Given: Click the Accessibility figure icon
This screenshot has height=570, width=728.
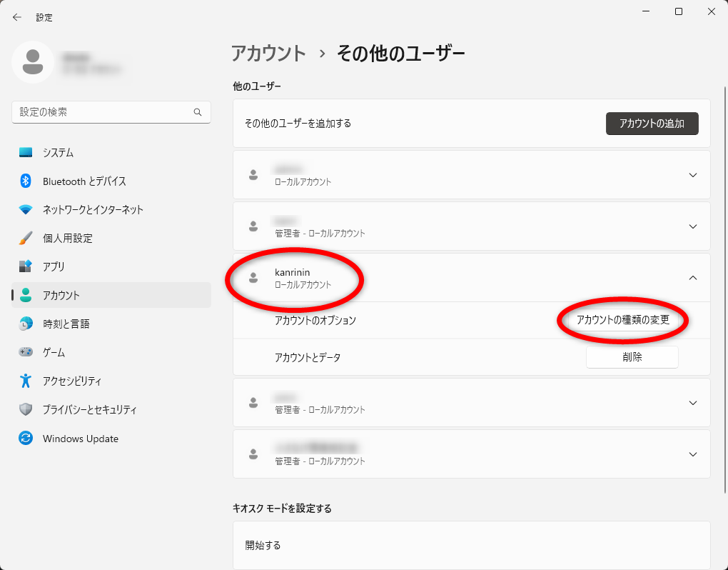Looking at the screenshot, I should 26,381.
